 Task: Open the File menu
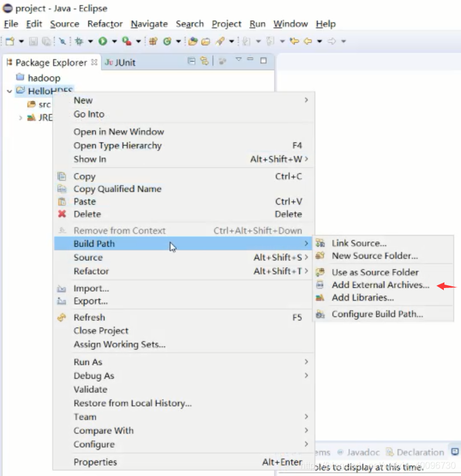point(11,23)
